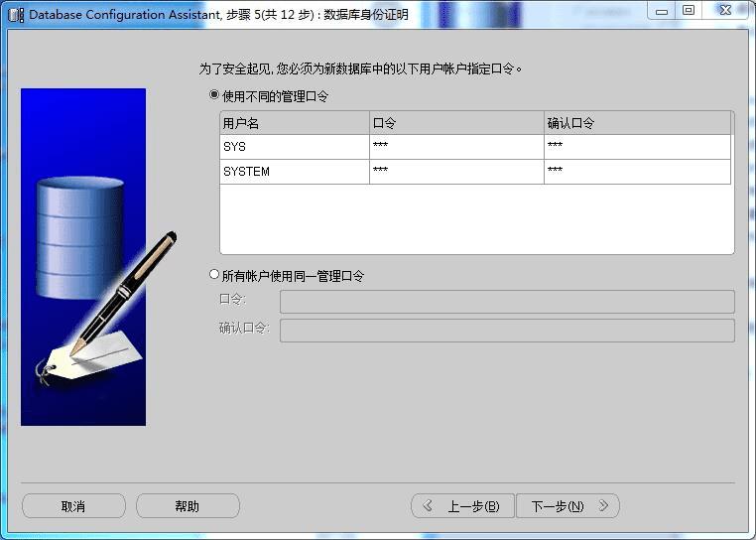Proceed with 下一步(N) button
Image resolution: width=756 pixels, height=540 pixels.
point(567,505)
